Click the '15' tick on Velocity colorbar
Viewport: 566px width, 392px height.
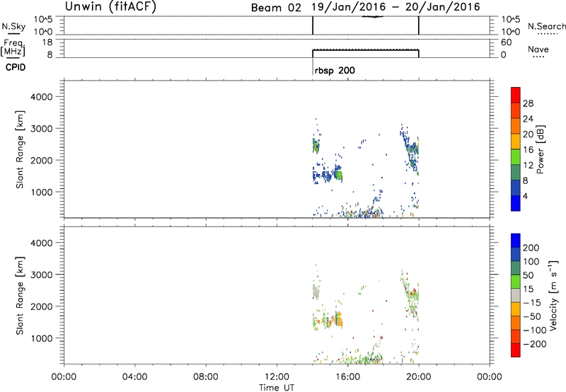tap(528, 289)
